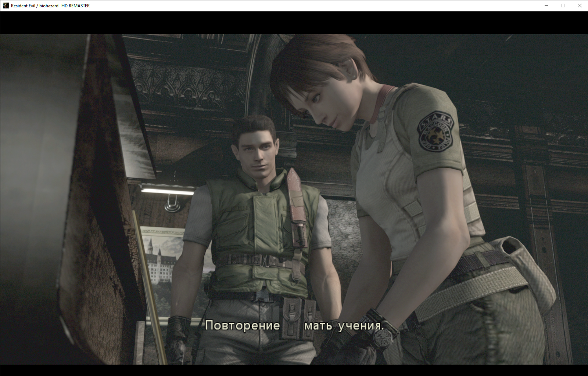Close the Resident Evil HD REMASTER window
The image size is (588, 376).
coord(580,6)
